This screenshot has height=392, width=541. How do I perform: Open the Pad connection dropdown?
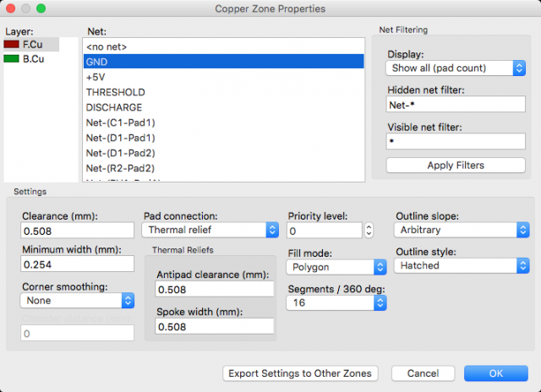tap(210, 230)
